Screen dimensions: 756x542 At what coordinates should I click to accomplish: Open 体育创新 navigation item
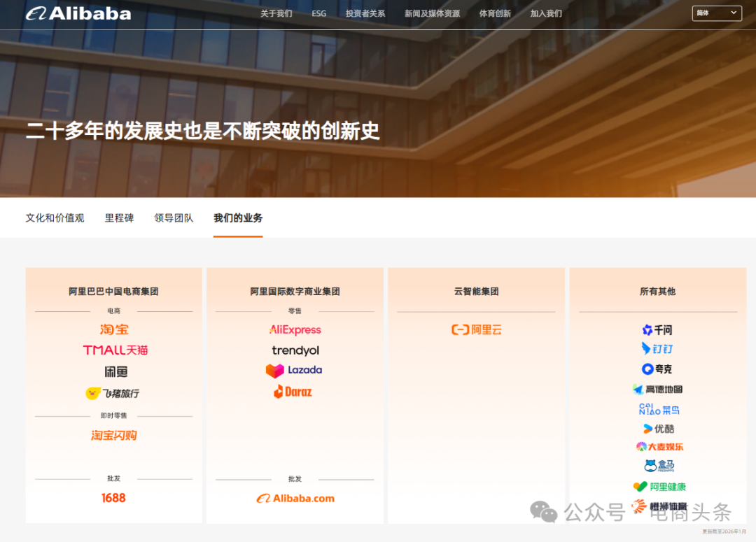pyautogui.click(x=495, y=13)
